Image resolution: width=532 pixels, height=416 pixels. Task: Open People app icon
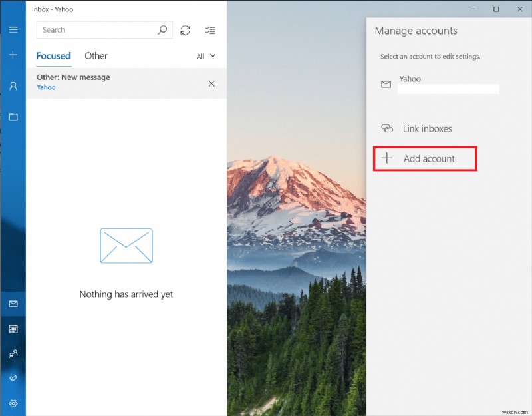point(13,354)
